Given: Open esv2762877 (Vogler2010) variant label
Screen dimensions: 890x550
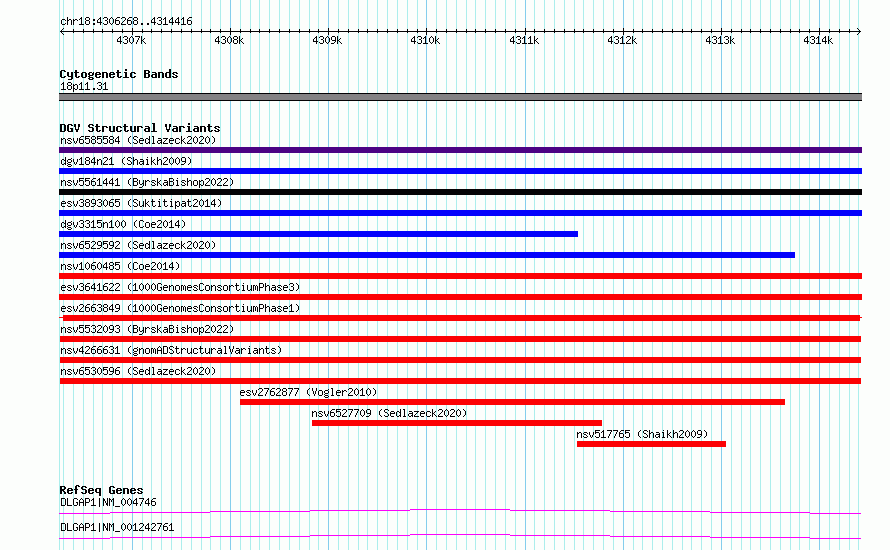Looking at the screenshot, I should [308, 392].
